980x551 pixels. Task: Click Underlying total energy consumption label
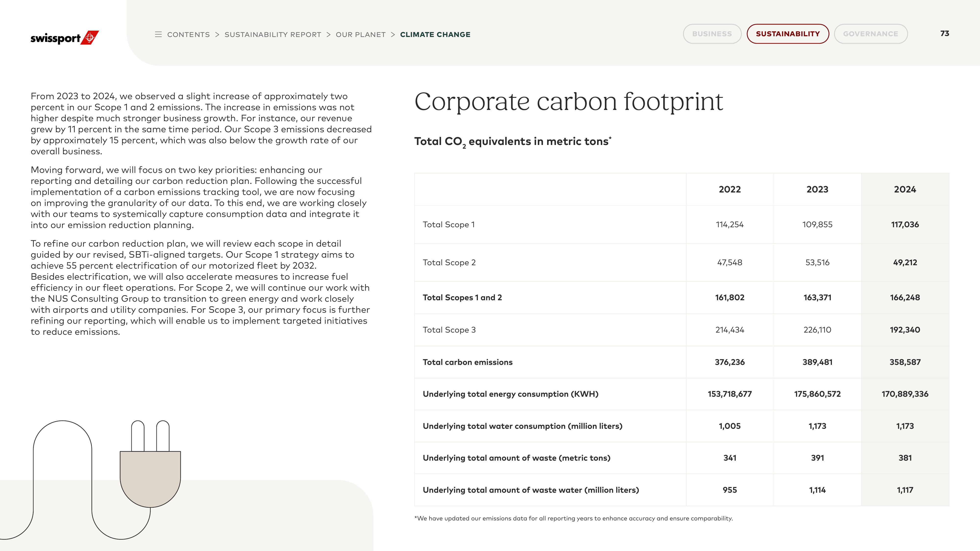[511, 394]
